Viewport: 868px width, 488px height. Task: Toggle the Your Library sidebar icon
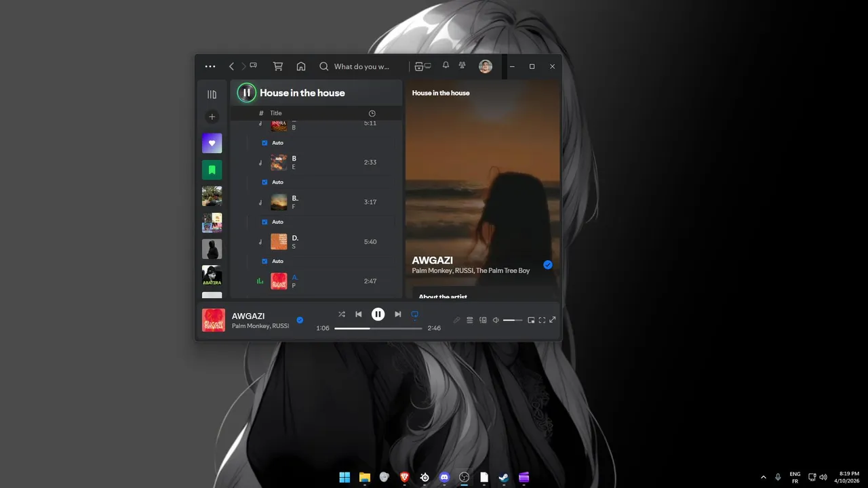[x=212, y=95]
